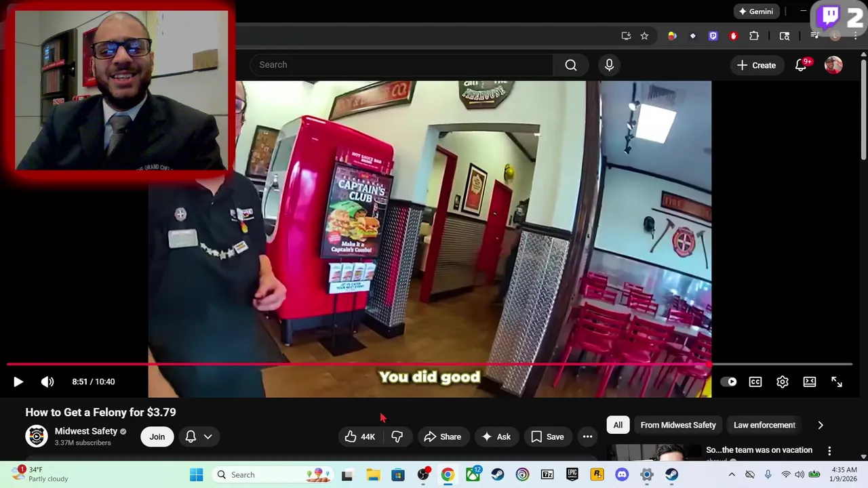
Task: Open options for 'So...the team was on vacation' video
Action: pyautogui.click(x=829, y=451)
